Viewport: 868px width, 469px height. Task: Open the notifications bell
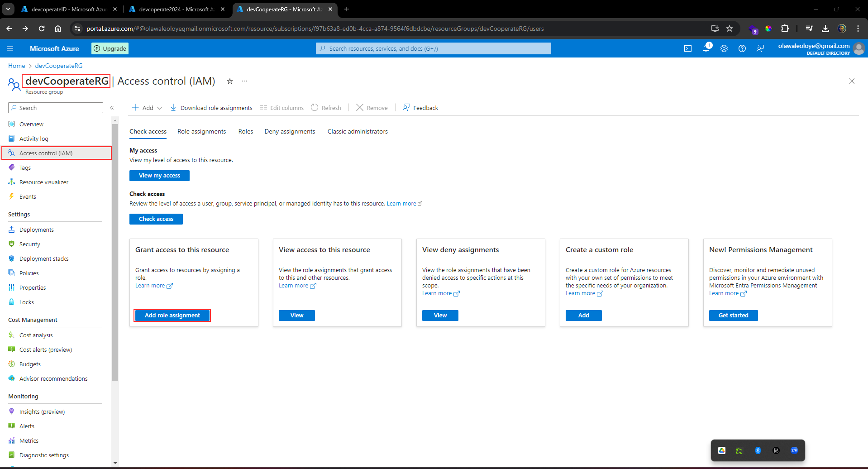pos(706,48)
